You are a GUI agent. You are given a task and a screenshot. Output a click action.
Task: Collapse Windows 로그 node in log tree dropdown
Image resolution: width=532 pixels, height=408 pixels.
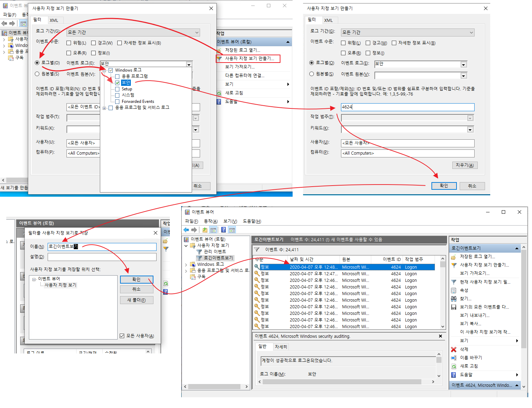[x=104, y=70]
